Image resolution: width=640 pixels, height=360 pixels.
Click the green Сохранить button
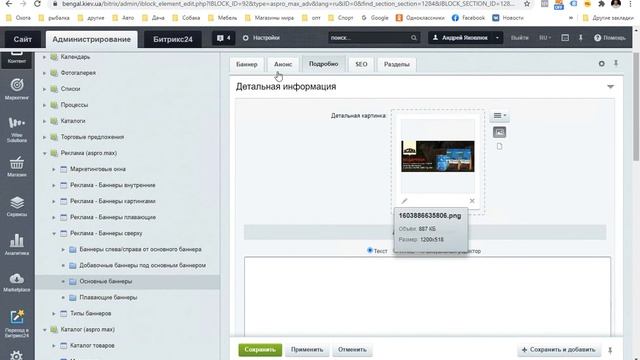(260, 350)
